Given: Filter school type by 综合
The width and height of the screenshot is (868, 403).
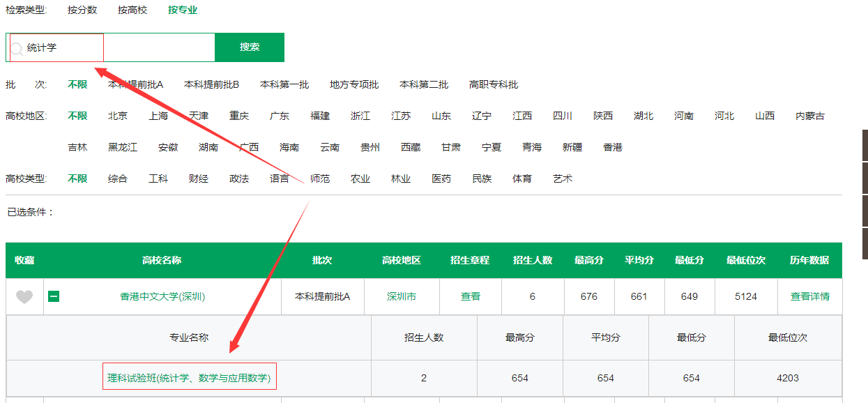Looking at the screenshot, I should point(118,178).
